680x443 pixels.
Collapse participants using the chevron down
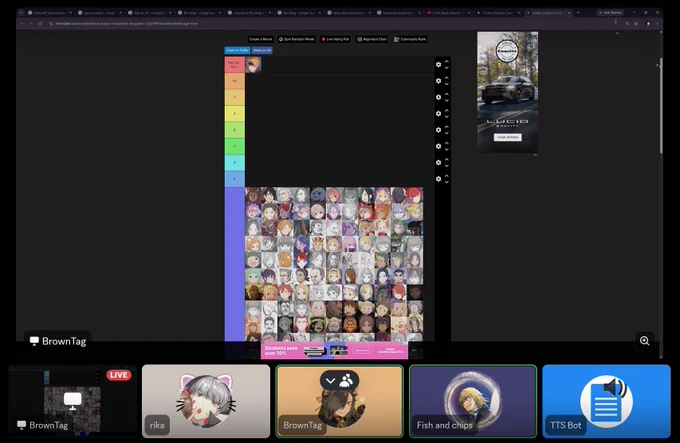[330, 381]
